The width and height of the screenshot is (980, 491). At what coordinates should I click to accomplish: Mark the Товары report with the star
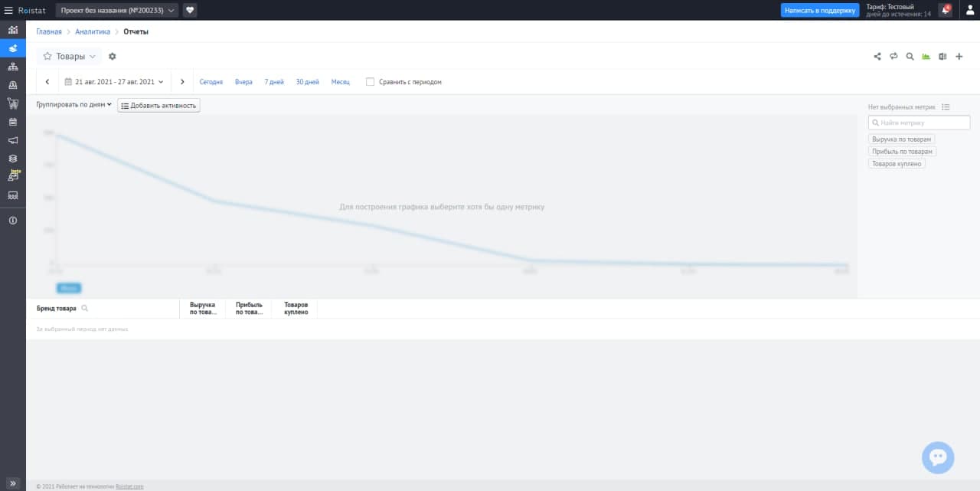pyautogui.click(x=47, y=56)
